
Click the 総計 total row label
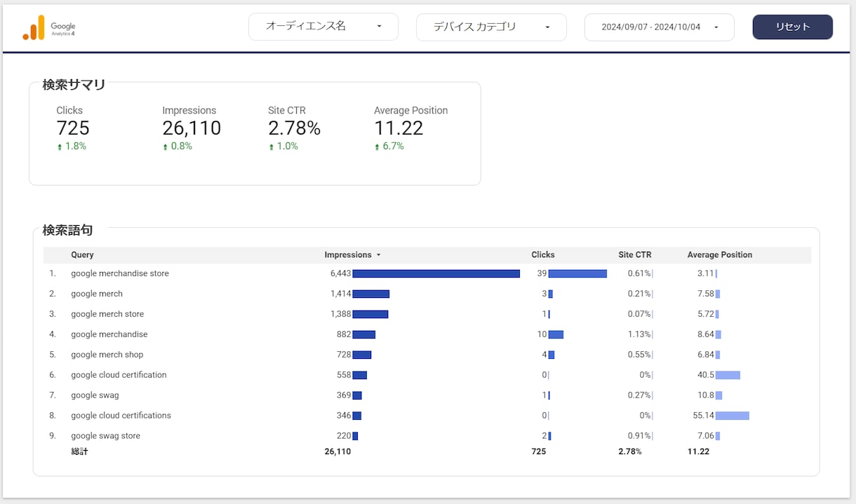click(79, 451)
